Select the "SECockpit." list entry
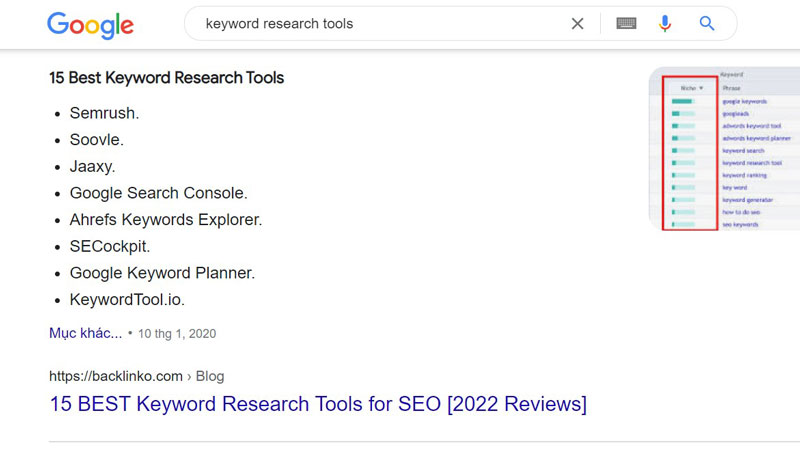The image size is (800, 468). 110,246
